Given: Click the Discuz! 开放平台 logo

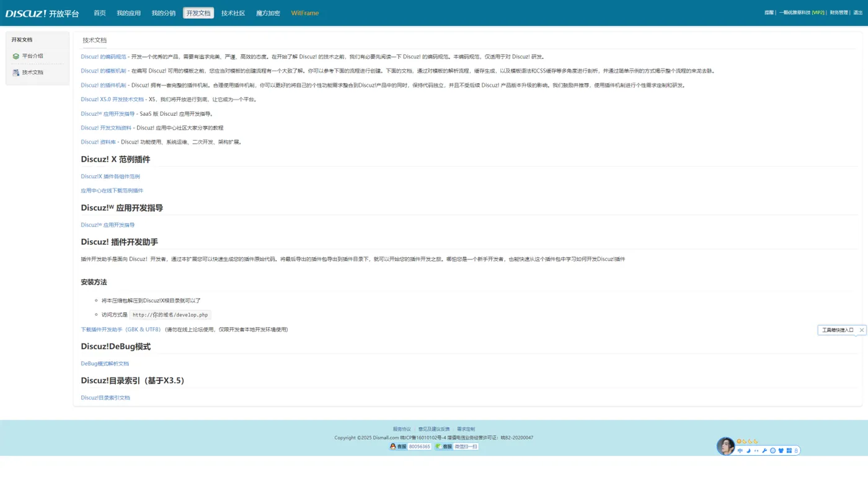Looking at the screenshot, I should click(42, 13).
